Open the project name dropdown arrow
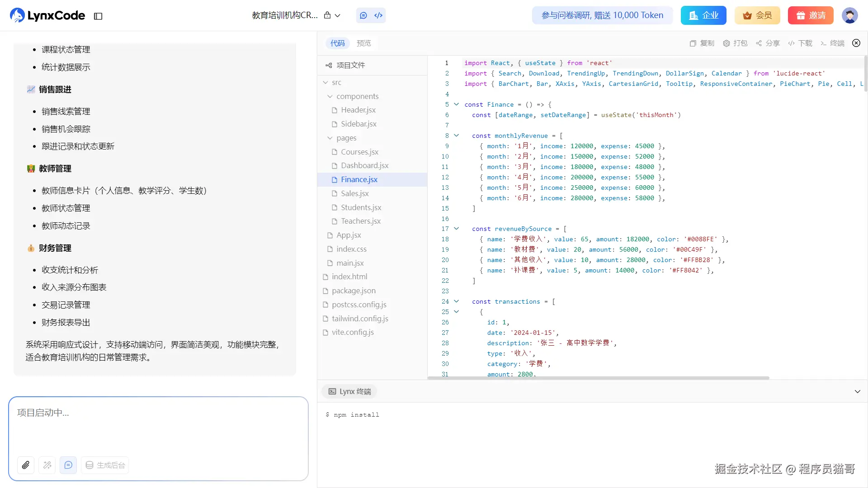868x488 pixels. click(x=337, y=16)
